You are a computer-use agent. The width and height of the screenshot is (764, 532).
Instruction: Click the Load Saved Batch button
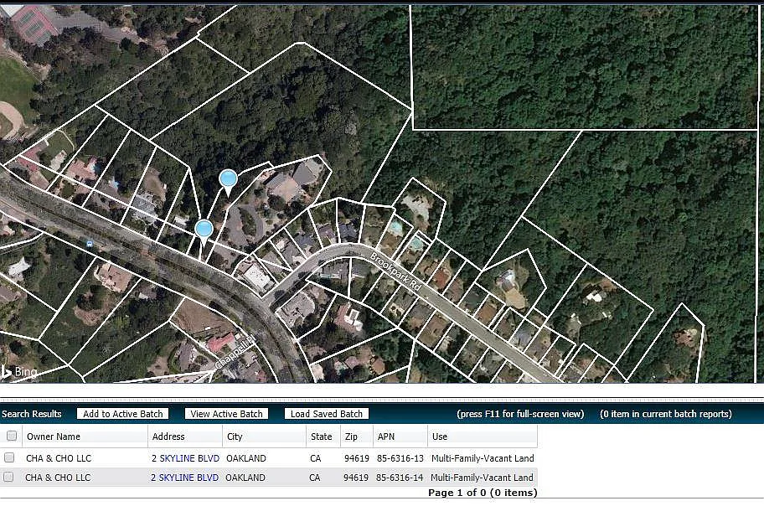pyautogui.click(x=327, y=414)
